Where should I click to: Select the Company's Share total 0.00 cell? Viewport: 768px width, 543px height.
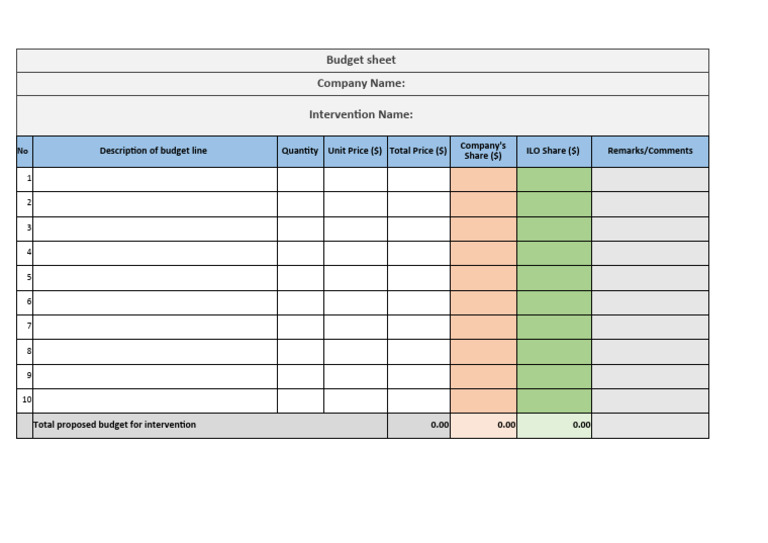pyautogui.click(x=483, y=426)
